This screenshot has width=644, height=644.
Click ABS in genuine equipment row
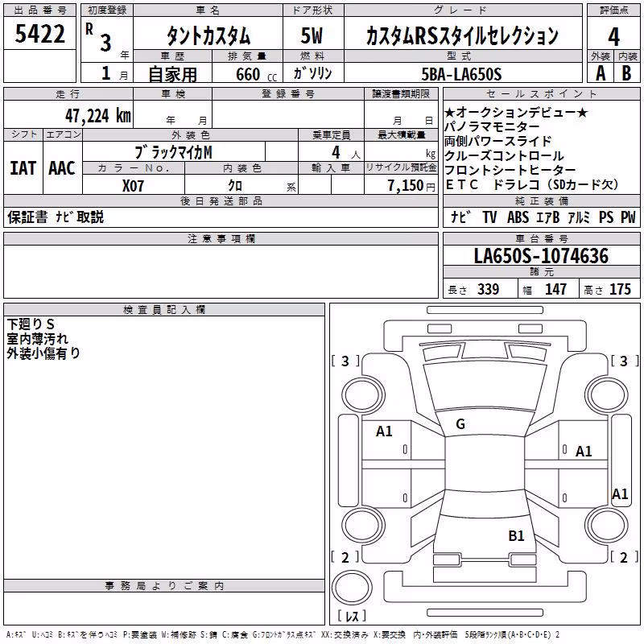coord(518,217)
